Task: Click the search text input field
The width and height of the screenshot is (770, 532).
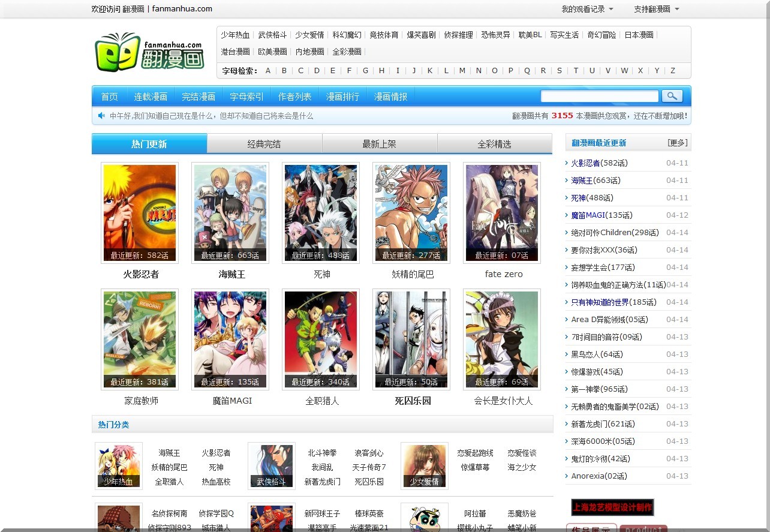Action: pos(599,96)
